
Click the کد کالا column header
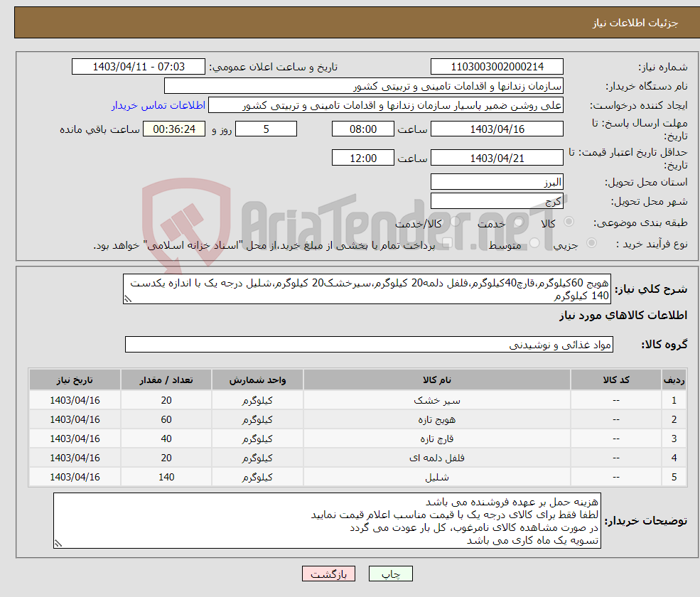click(x=617, y=380)
